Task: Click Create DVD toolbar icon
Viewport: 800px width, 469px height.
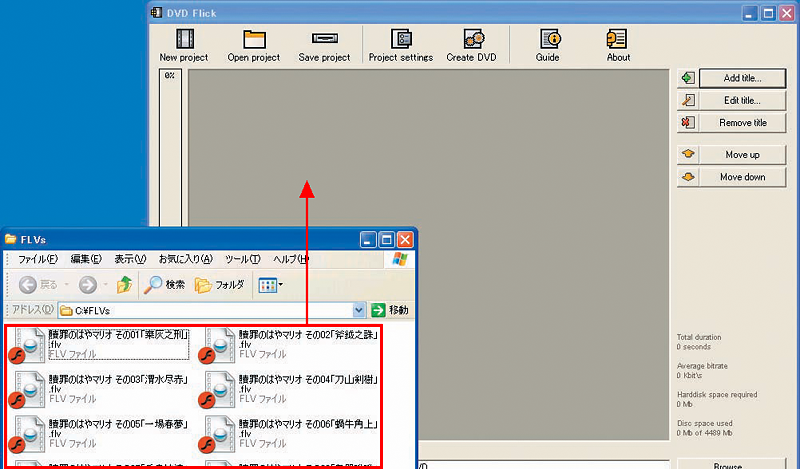Action: (471, 45)
